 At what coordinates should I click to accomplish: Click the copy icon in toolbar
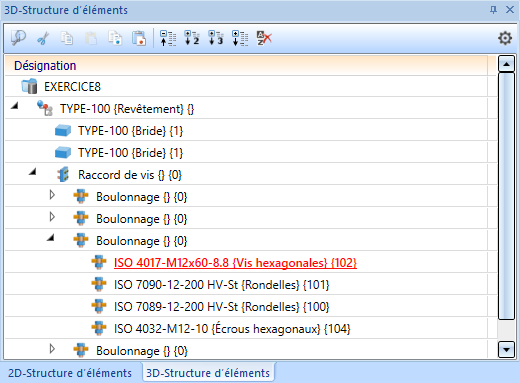(x=67, y=38)
